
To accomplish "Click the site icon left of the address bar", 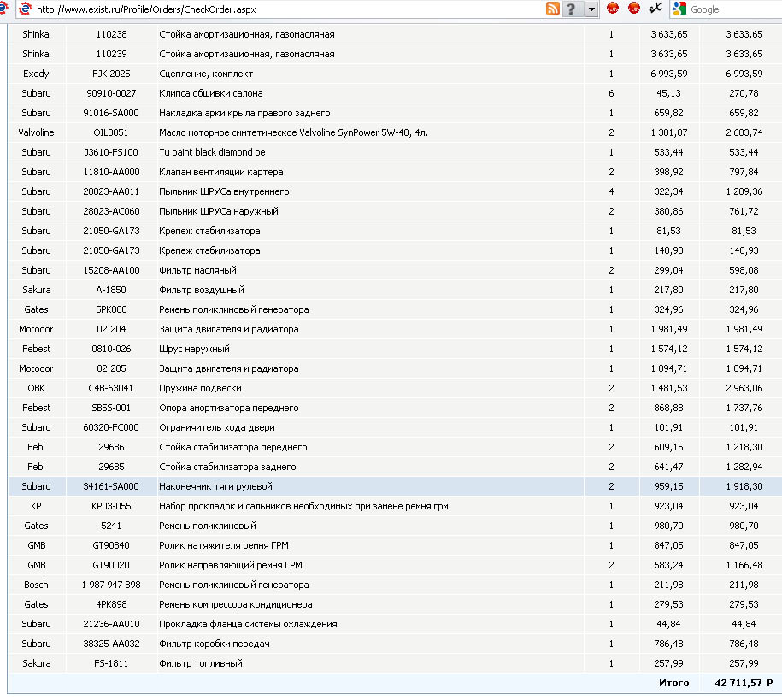I will (x=8, y=9).
